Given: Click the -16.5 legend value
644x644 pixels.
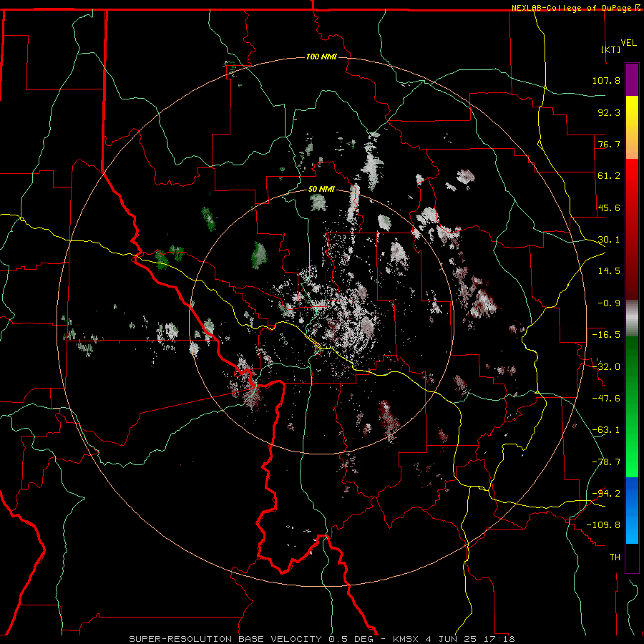Looking at the screenshot, I should (x=606, y=335).
